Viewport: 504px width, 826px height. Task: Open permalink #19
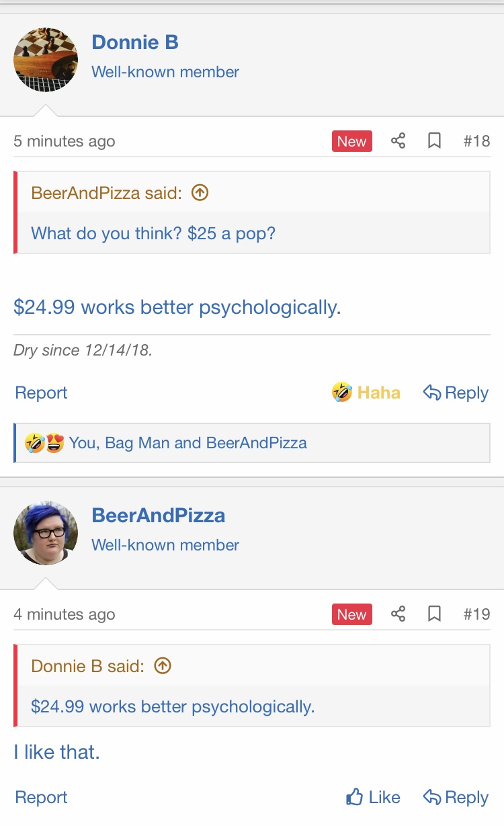476,614
